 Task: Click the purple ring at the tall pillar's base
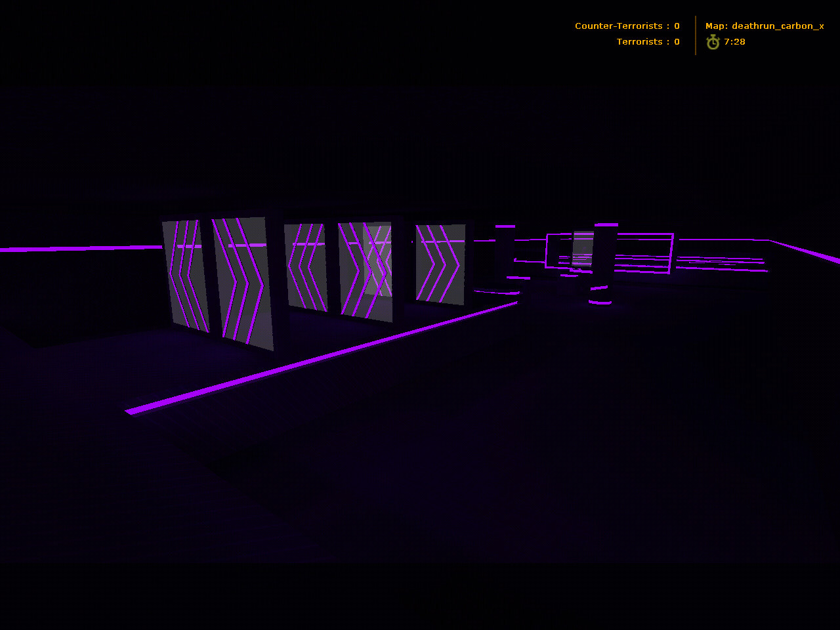(x=600, y=302)
